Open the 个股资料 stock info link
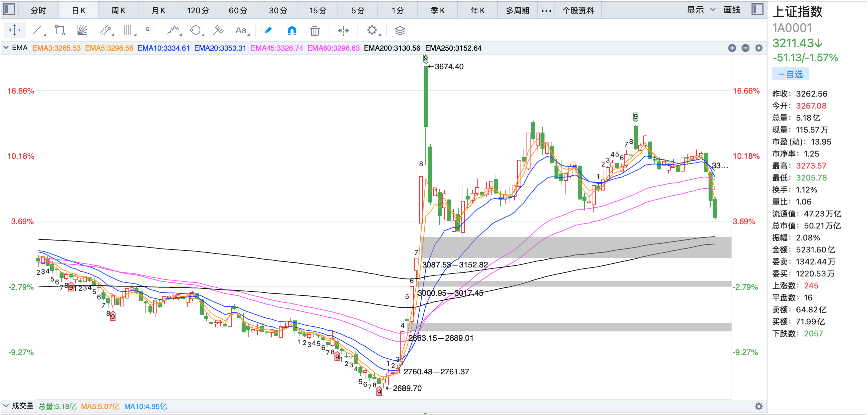The image size is (868, 415). (578, 10)
